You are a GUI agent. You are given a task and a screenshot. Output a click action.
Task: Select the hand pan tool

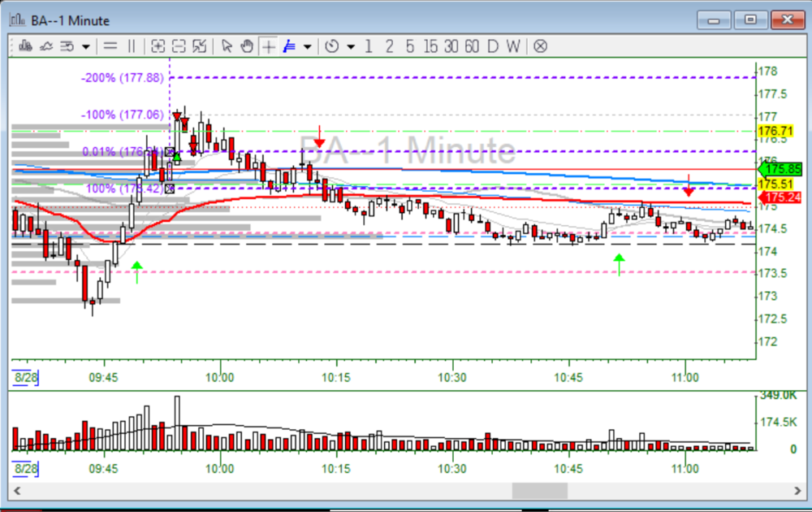tap(247, 46)
